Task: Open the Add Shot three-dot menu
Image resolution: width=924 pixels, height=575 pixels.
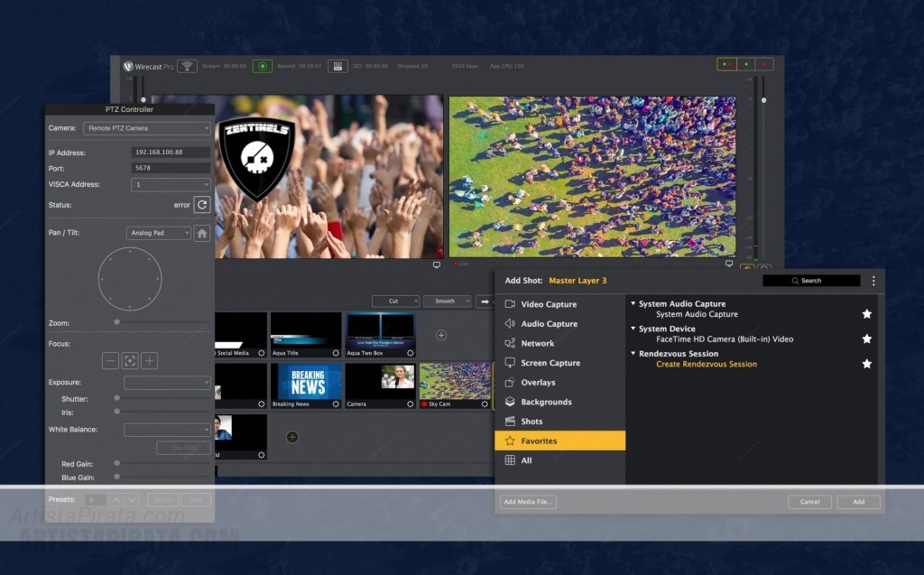Action: point(873,281)
